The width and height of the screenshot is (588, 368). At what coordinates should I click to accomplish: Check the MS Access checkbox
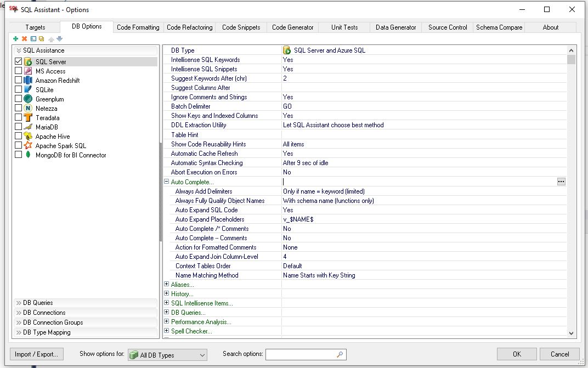point(19,71)
